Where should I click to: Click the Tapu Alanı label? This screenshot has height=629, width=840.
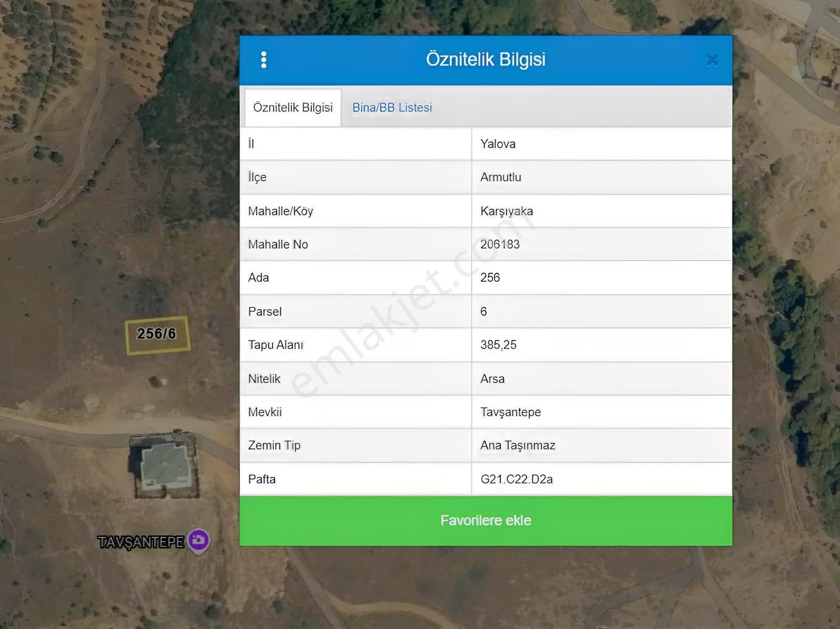(x=276, y=345)
